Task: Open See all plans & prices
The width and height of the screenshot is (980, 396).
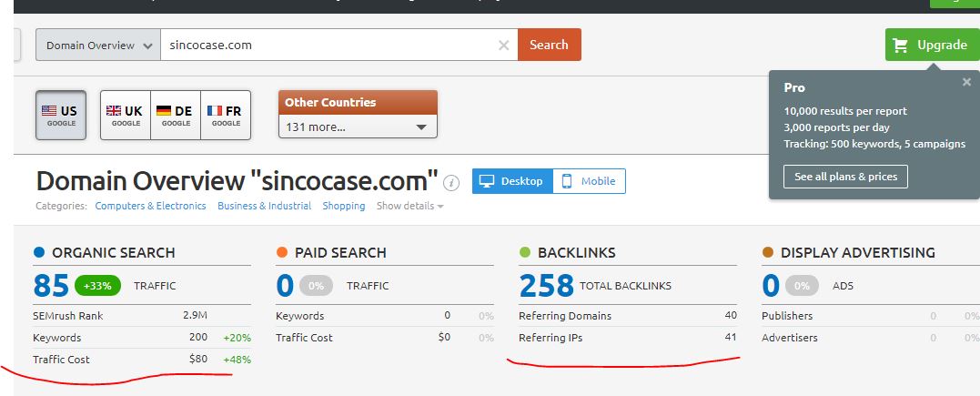Action: [845, 177]
